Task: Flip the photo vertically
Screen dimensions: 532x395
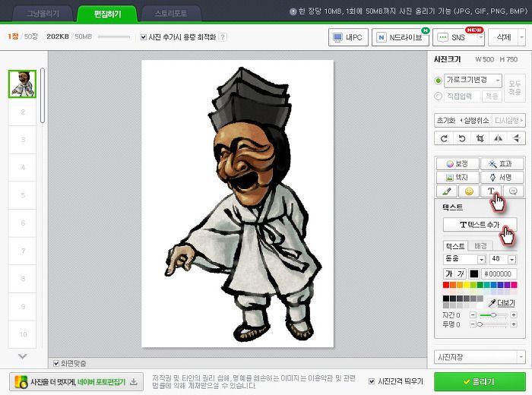Action: (x=516, y=138)
